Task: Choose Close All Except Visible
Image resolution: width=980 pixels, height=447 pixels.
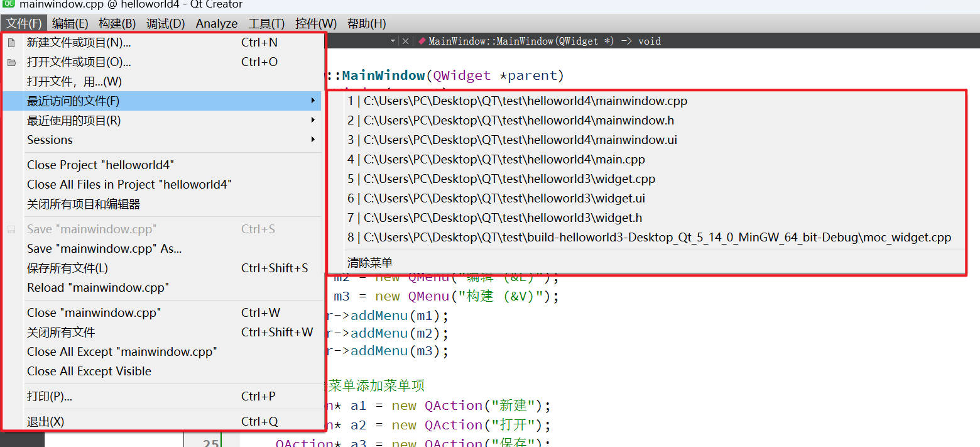Action: [162, 372]
